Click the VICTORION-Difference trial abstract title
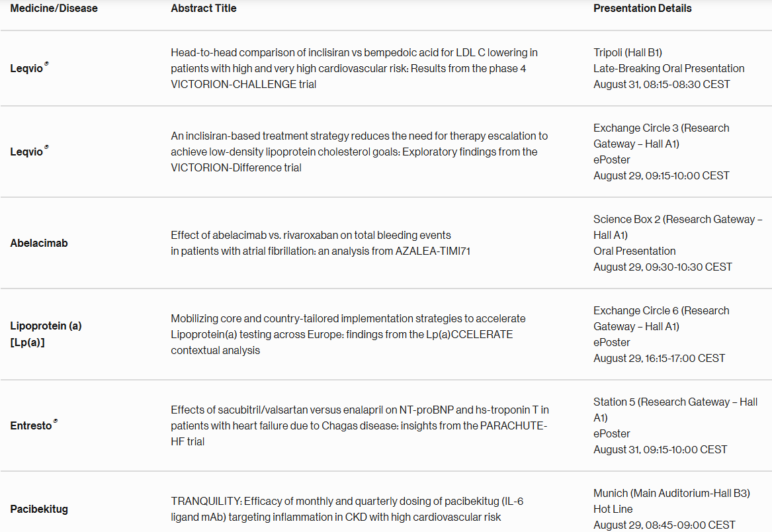The height and width of the screenshot is (532, 772). [x=359, y=152]
